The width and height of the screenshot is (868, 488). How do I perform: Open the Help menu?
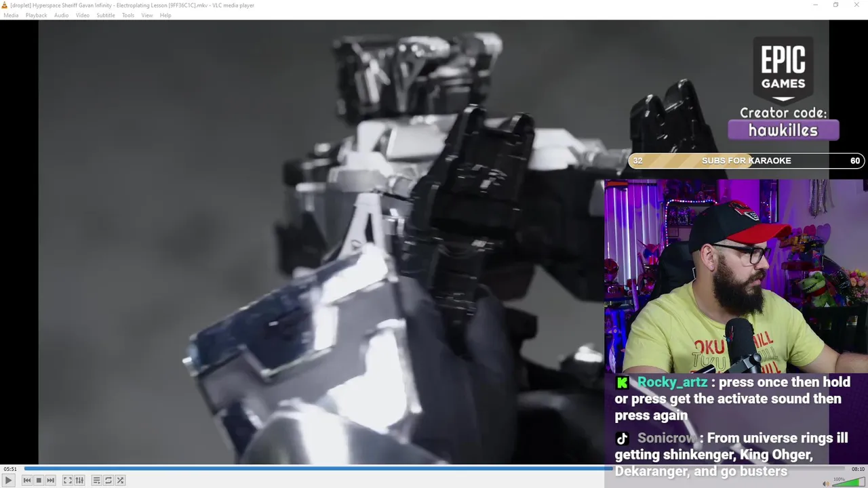tap(165, 15)
